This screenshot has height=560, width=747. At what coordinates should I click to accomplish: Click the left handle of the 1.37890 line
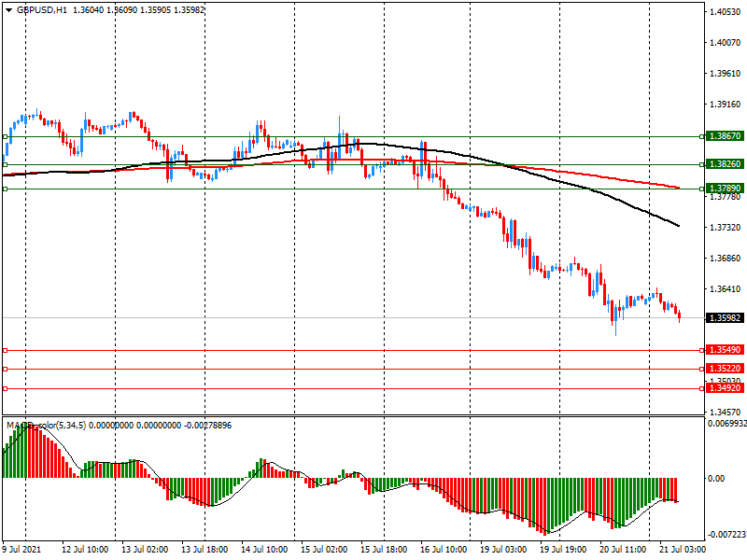[6, 189]
